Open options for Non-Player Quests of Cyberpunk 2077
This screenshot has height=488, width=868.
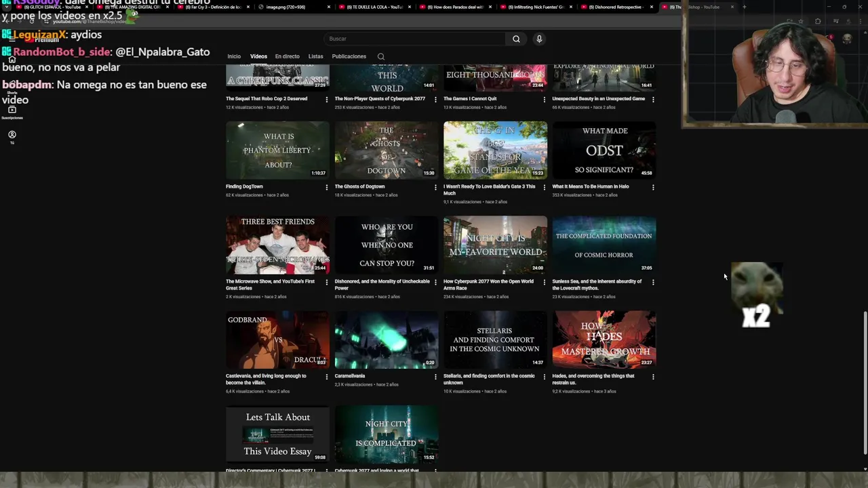click(435, 100)
